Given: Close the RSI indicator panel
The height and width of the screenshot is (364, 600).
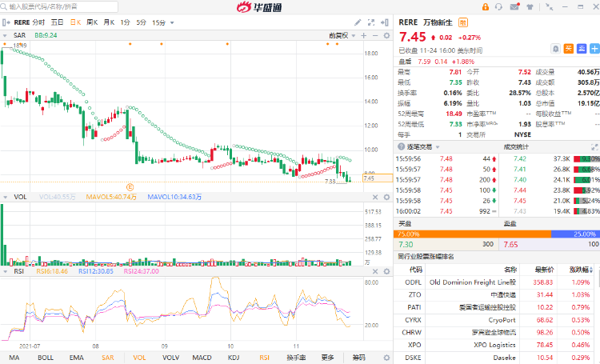Looking at the screenshot, I should pyautogui.click(x=375, y=271).
